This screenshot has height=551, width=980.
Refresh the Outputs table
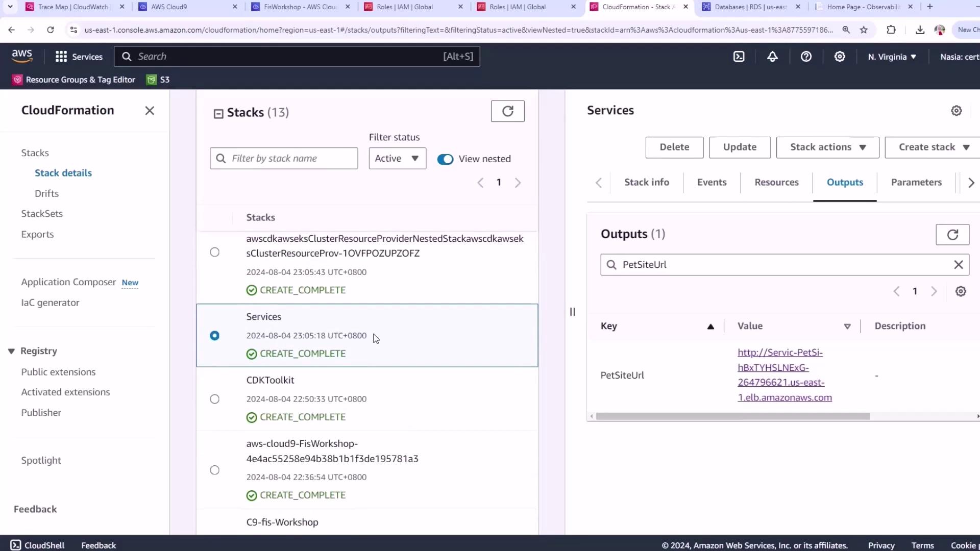point(952,235)
